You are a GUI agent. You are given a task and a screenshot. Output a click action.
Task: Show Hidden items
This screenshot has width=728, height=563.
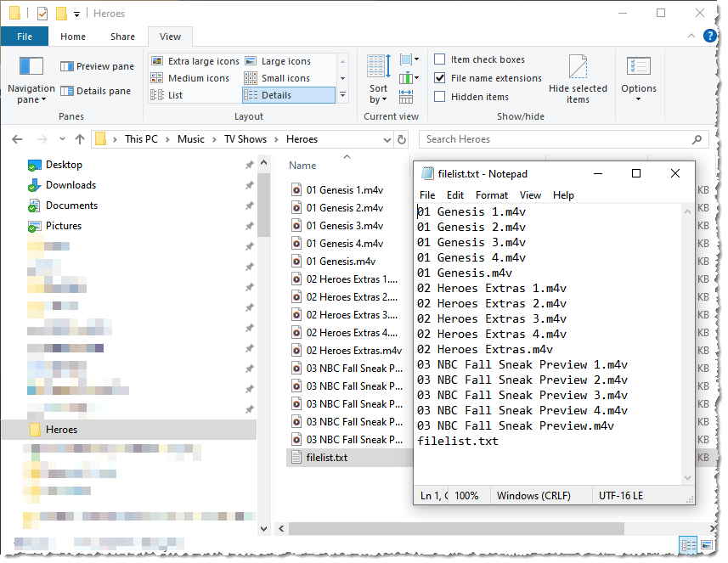[x=439, y=96]
